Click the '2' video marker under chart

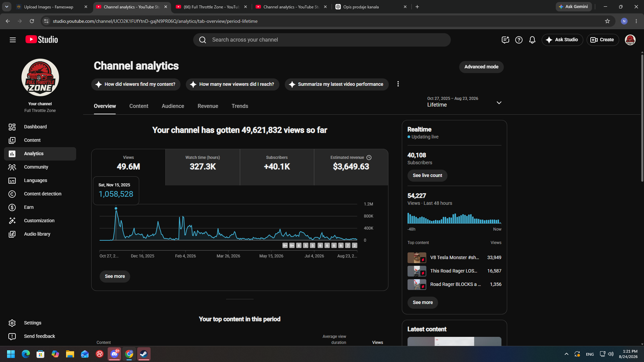pyautogui.click(x=355, y=245)
